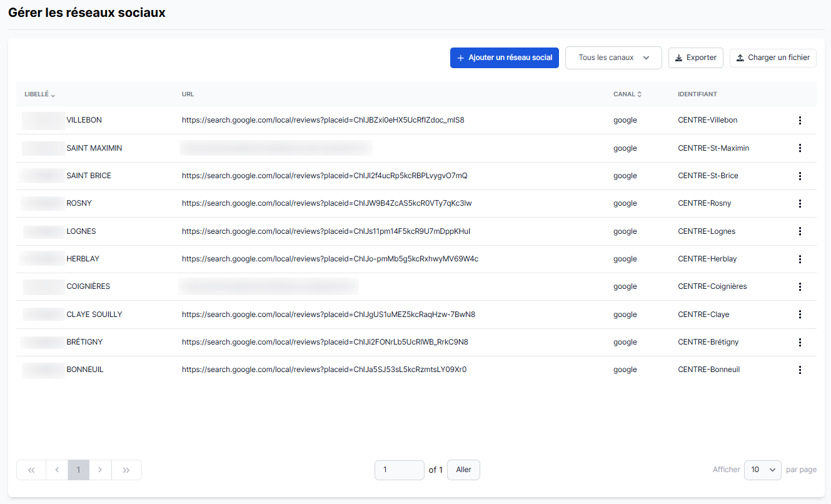
Task: Click 'Ajouter un réseau social' button
Action: 504,58
